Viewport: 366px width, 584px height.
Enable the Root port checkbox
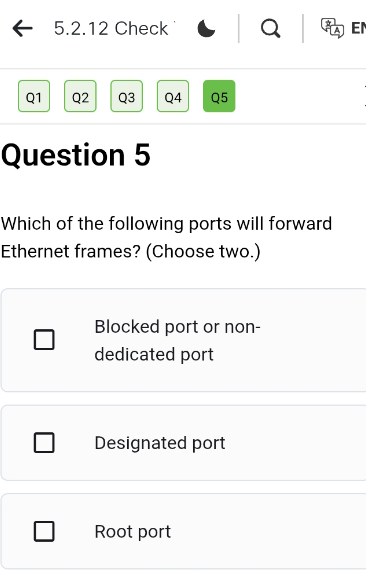click(44, 531)
